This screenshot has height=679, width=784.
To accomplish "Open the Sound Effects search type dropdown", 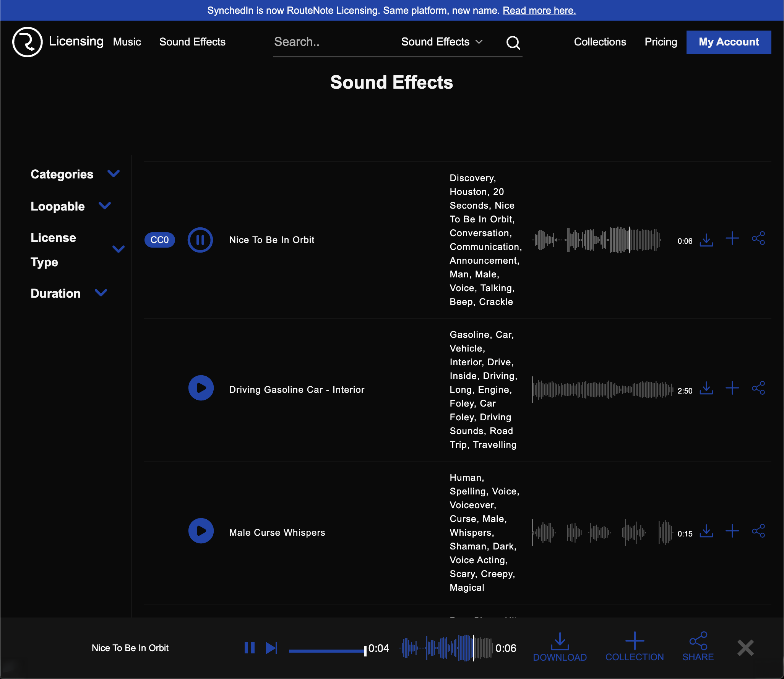I will pyautogui.click(x=442, y=42).
